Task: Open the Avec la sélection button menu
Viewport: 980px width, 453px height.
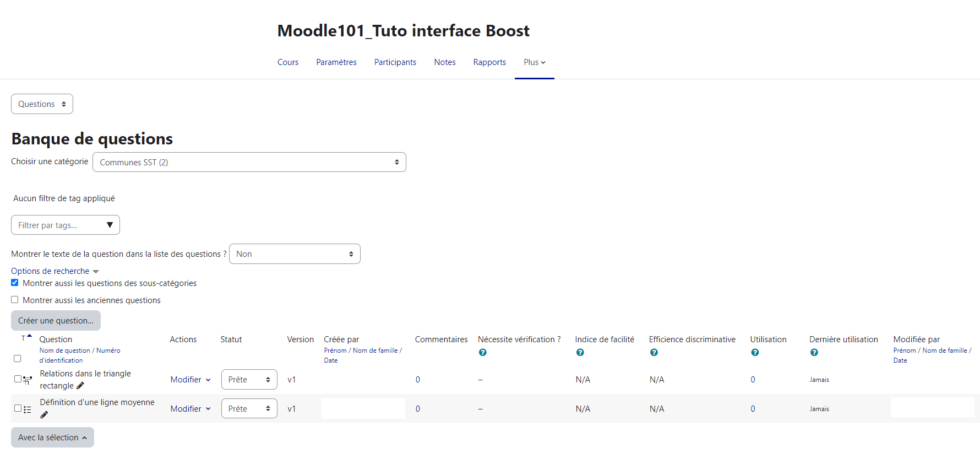Action: click(52, 437)
